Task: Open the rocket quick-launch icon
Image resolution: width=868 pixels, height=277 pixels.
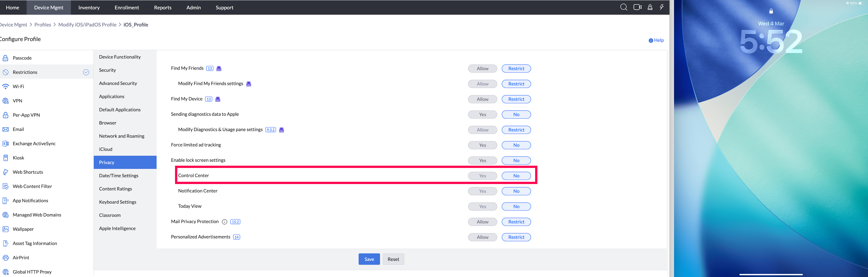Action: click(x=650, y=7)
